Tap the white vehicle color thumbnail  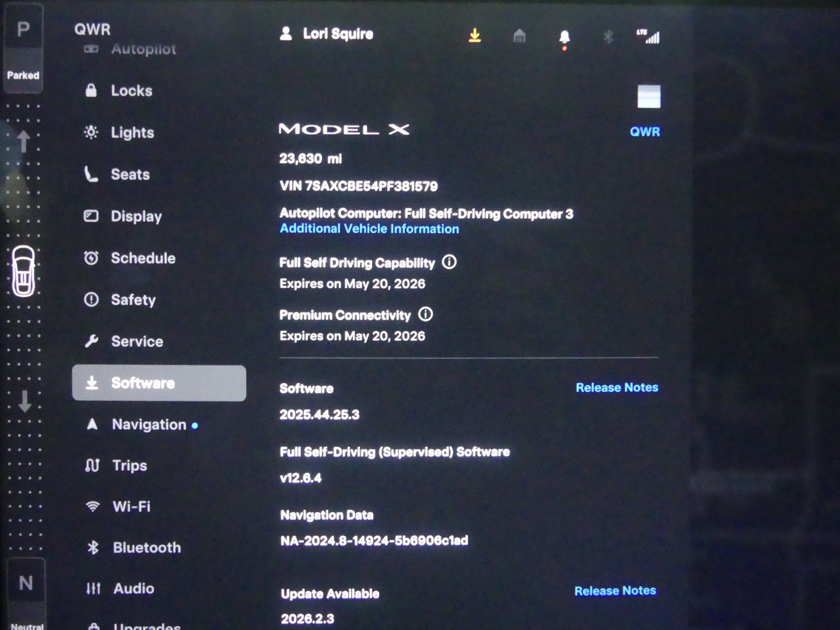pyautogui.click(x=649, y=96)
